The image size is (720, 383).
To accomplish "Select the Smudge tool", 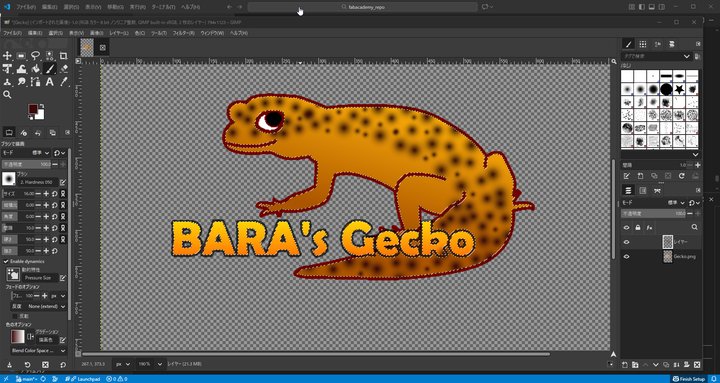I will [x=21, y=82].
